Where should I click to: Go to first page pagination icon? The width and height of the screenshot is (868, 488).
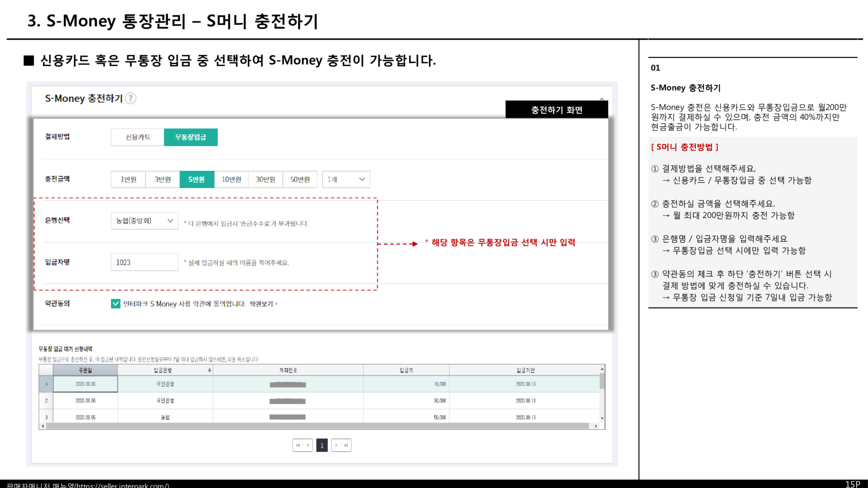click(x=298, y=445)
